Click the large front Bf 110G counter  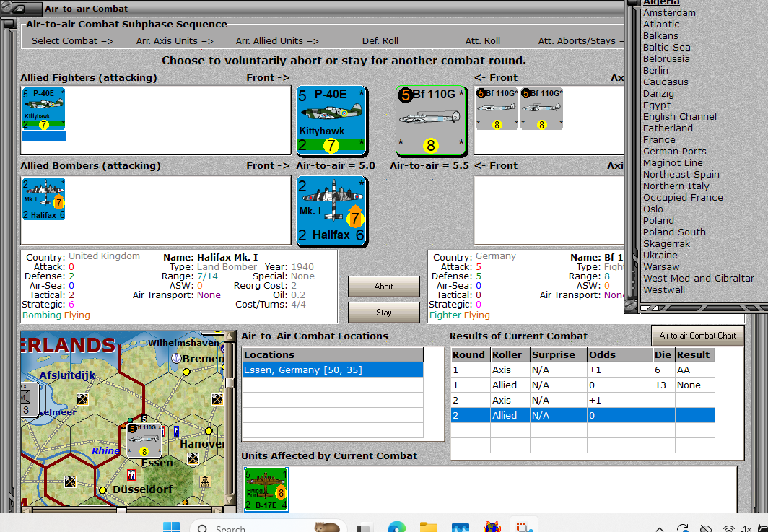click(430, 121)
